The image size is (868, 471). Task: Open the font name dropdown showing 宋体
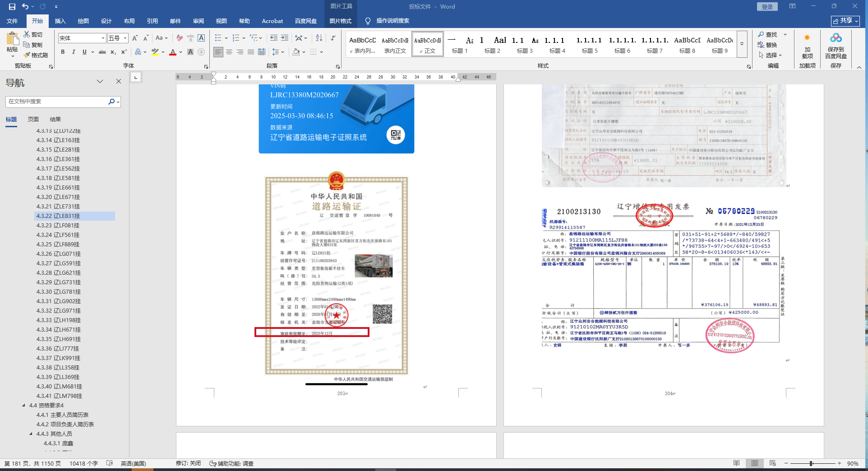coord(103,38)
